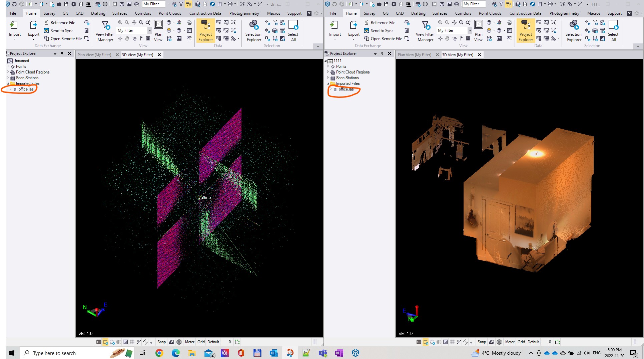Expand office.las node in the left Project Explorer

(11, 89)
